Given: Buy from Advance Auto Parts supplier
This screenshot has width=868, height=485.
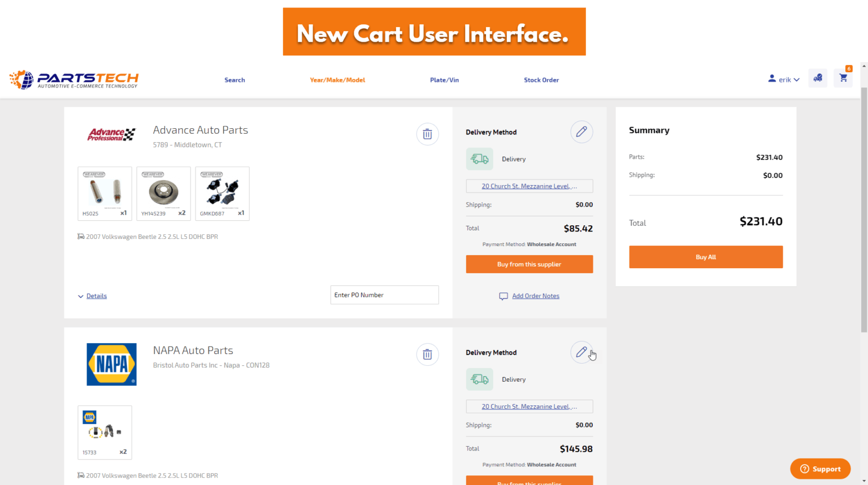Looking at the screenshot, I should click(530, 264).
